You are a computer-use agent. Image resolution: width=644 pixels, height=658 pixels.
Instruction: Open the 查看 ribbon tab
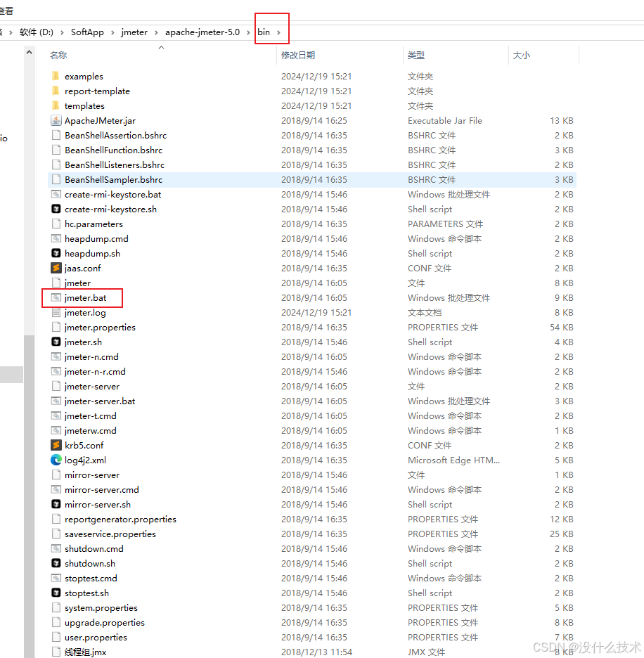[6, 11]
